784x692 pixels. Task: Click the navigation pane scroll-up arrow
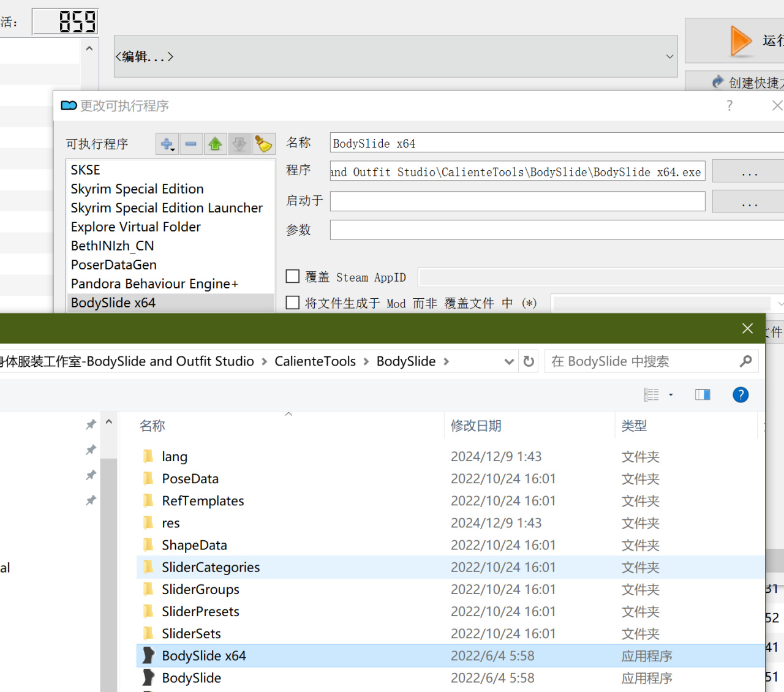tap(109, 422)
